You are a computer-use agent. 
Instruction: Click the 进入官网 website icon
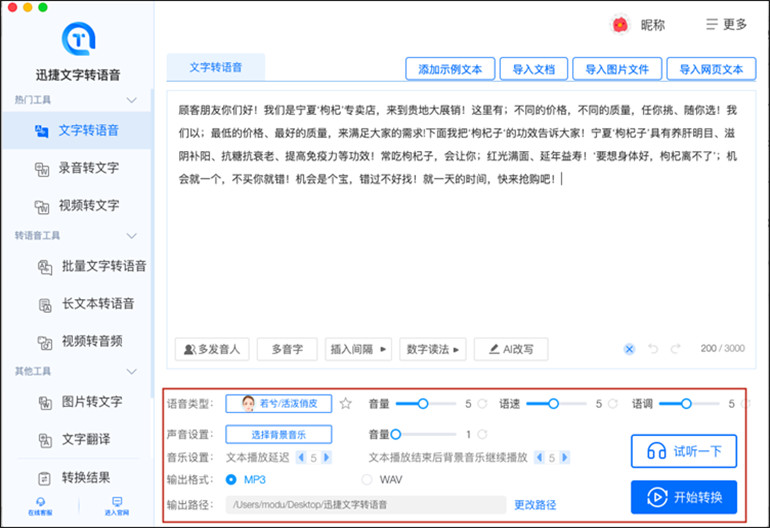[x=116, y=505]
